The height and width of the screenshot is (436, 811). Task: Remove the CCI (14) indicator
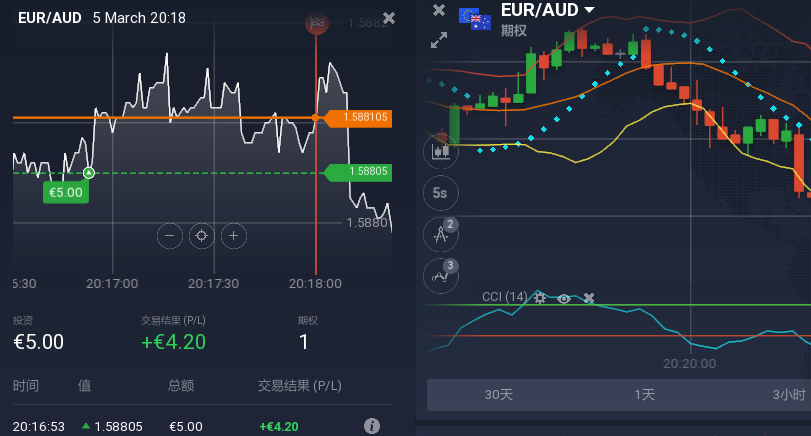(589, 298)
